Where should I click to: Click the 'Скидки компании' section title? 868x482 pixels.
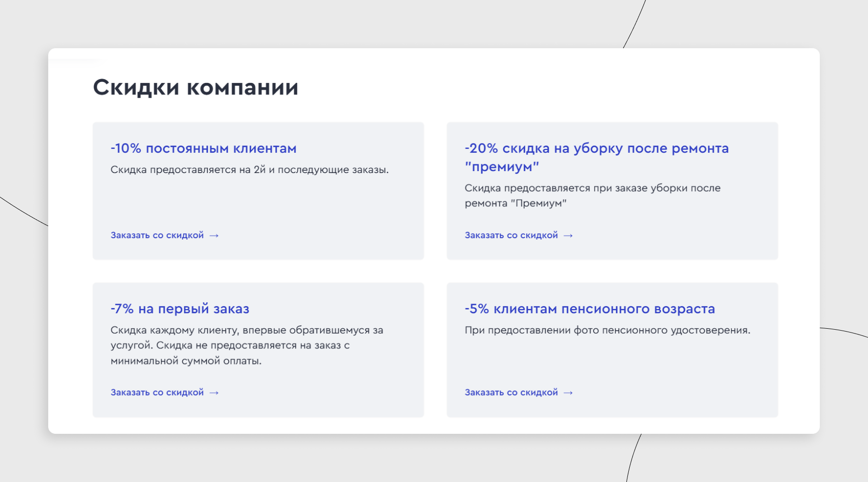point(195,88)
